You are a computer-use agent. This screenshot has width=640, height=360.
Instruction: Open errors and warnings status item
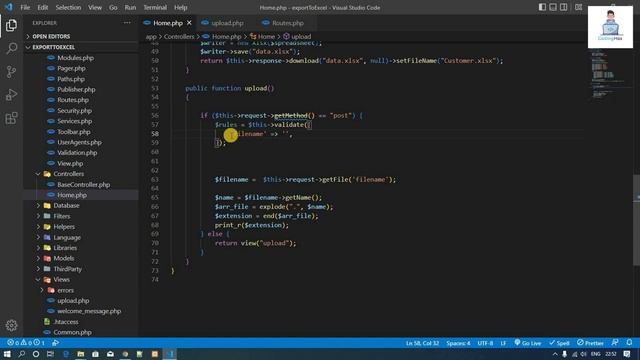(x=26, y=343)
